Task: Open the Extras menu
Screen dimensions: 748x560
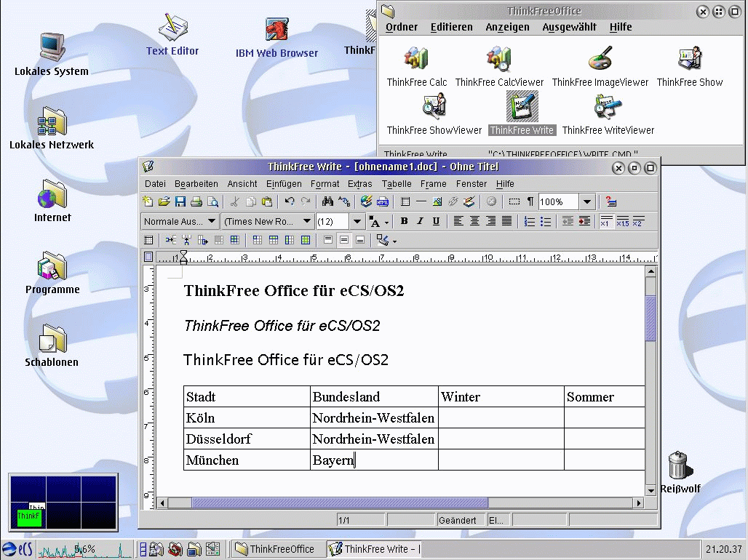Action: tap(359, 184)
